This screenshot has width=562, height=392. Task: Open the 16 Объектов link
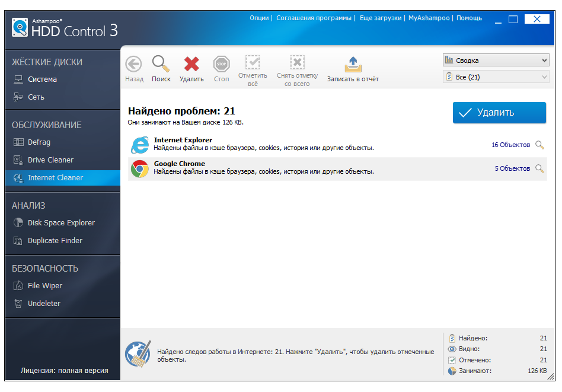(510, 145)
